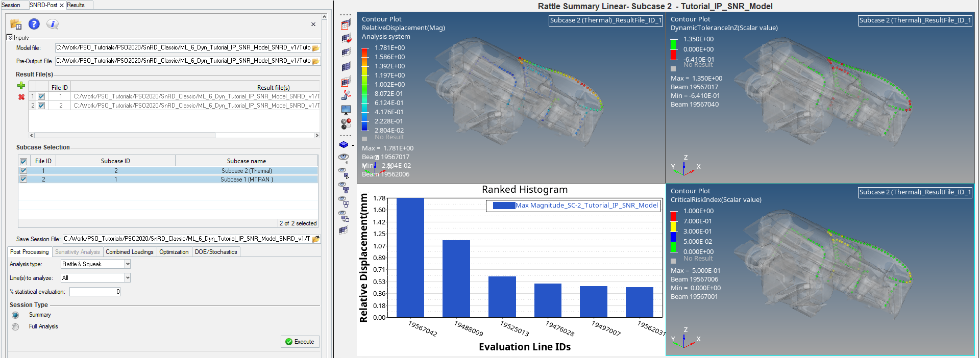The image size is (980, 358).
Task: Open the Line(s) to analyze dropdown
Action: tap(128, 277)
